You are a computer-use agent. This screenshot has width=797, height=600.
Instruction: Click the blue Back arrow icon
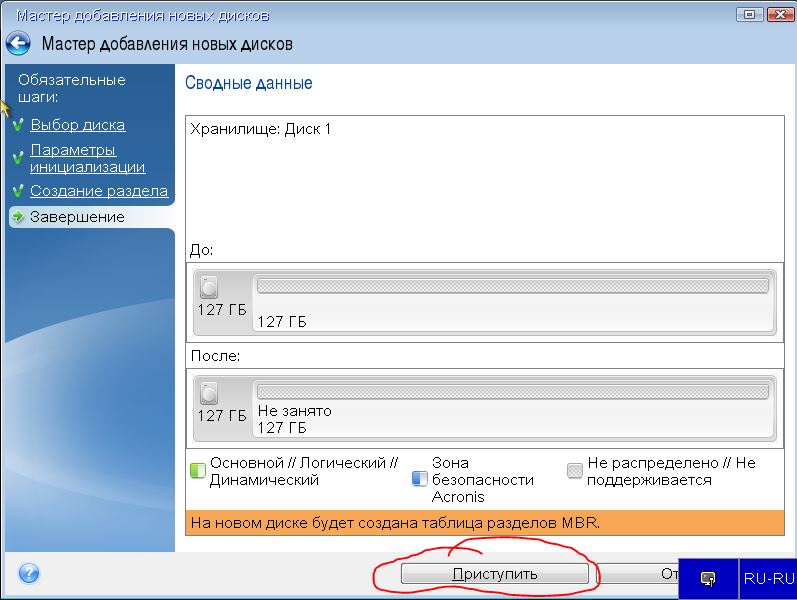[18, 44]
